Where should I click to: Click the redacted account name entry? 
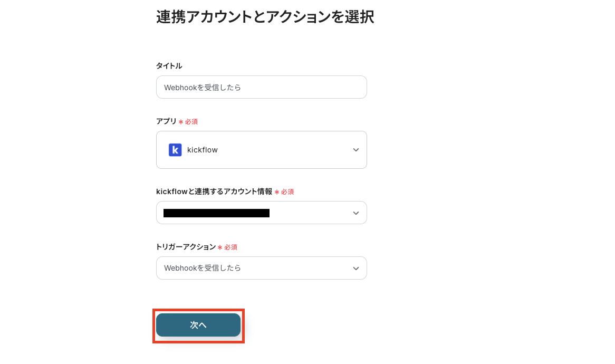tap(216, 213)
